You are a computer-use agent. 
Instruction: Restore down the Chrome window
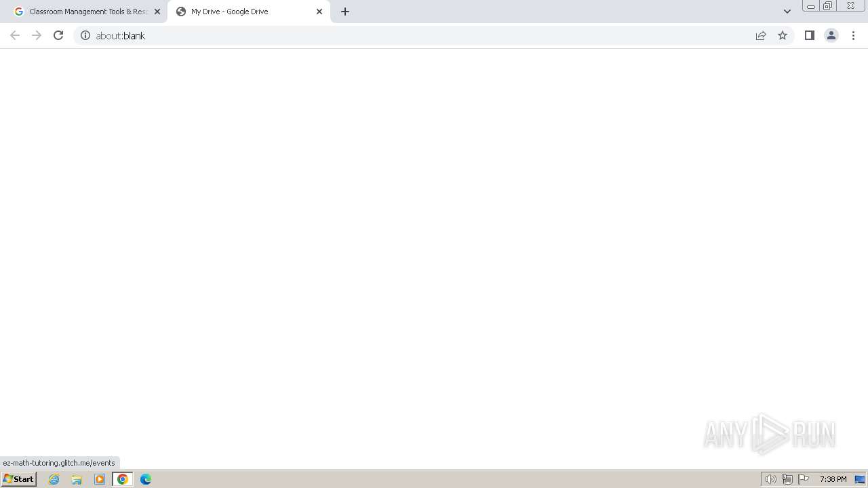click(828, 6)
